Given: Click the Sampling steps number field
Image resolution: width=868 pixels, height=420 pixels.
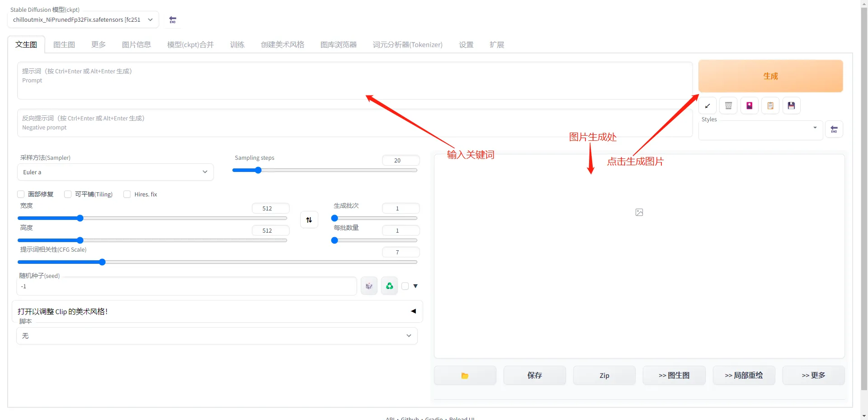Looking at the screenshot, I should click(x=401, y=160).
